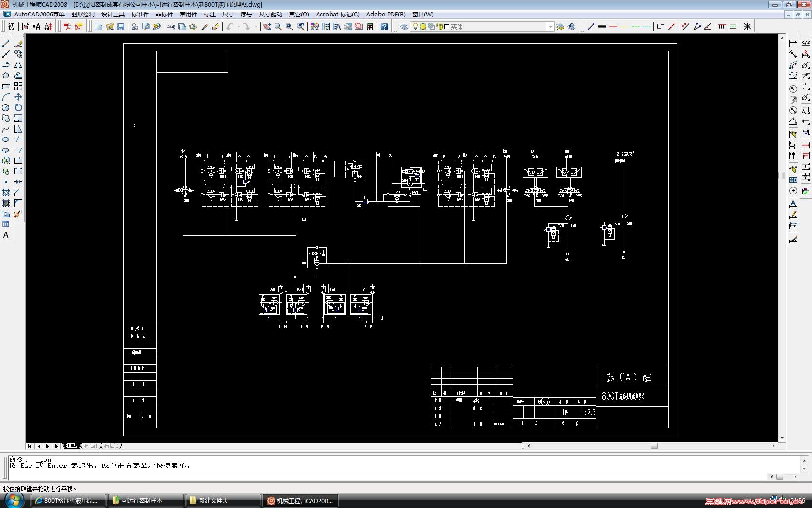Image resolution: width=812 pixels, height=508 pixels.
Task: Switch to the 布局2 tab
Action: point(111,446)
